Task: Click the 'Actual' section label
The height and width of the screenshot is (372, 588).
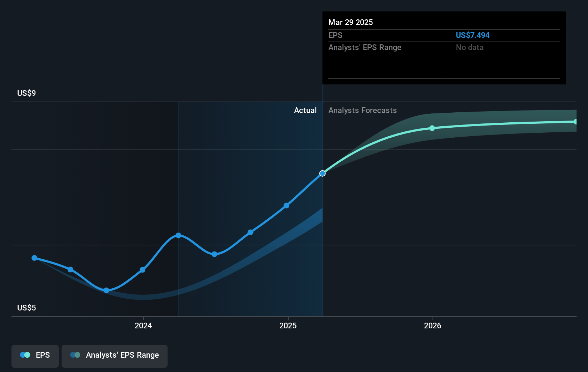Action: [305, 110]
